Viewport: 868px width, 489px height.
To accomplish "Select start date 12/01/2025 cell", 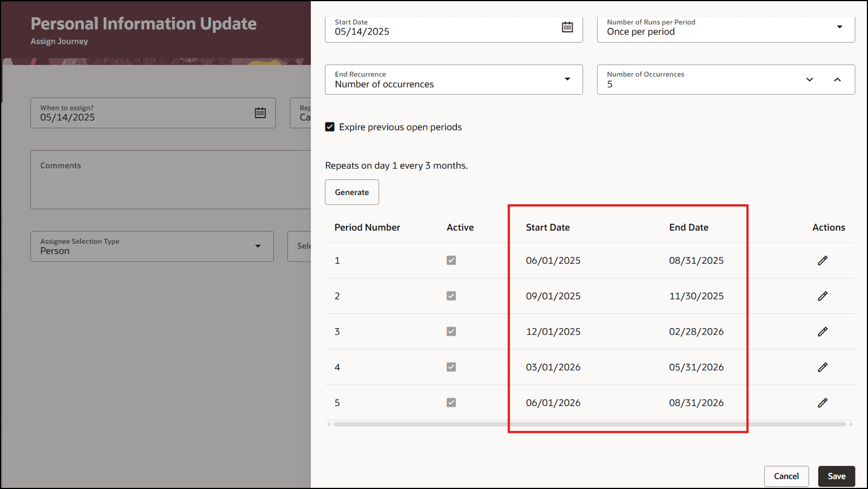I will coord(553,331).
